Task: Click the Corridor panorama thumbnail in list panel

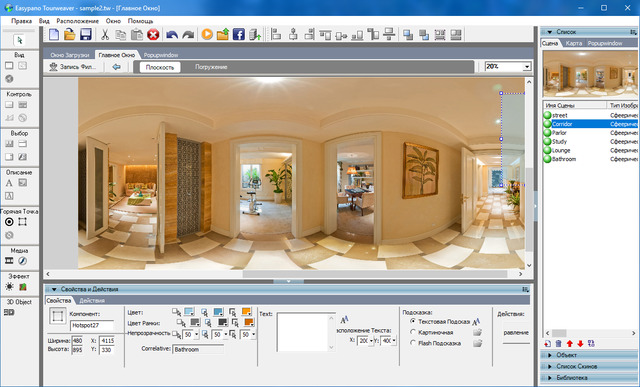Action: click(x=590, y=74)
